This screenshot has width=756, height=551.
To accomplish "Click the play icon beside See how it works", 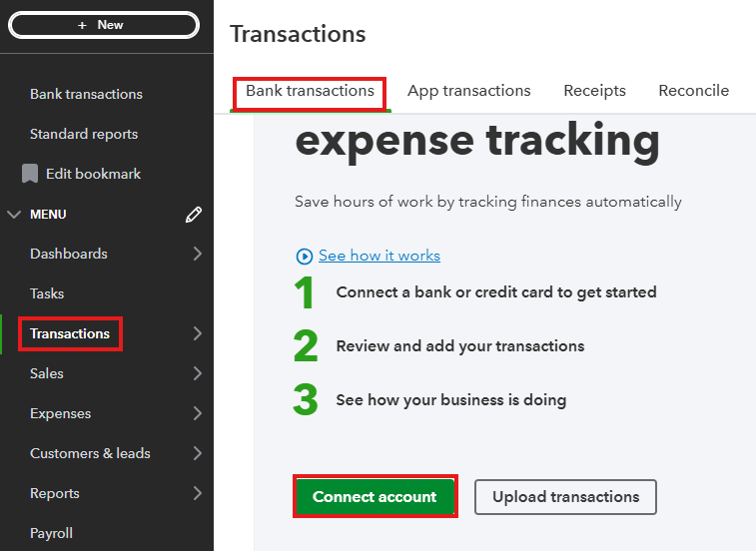I will pyautogui.click(x=305, y=256).
